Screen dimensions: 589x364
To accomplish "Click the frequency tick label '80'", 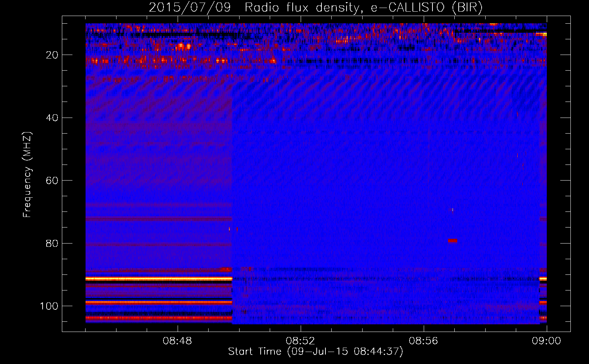I will [52, 243].
